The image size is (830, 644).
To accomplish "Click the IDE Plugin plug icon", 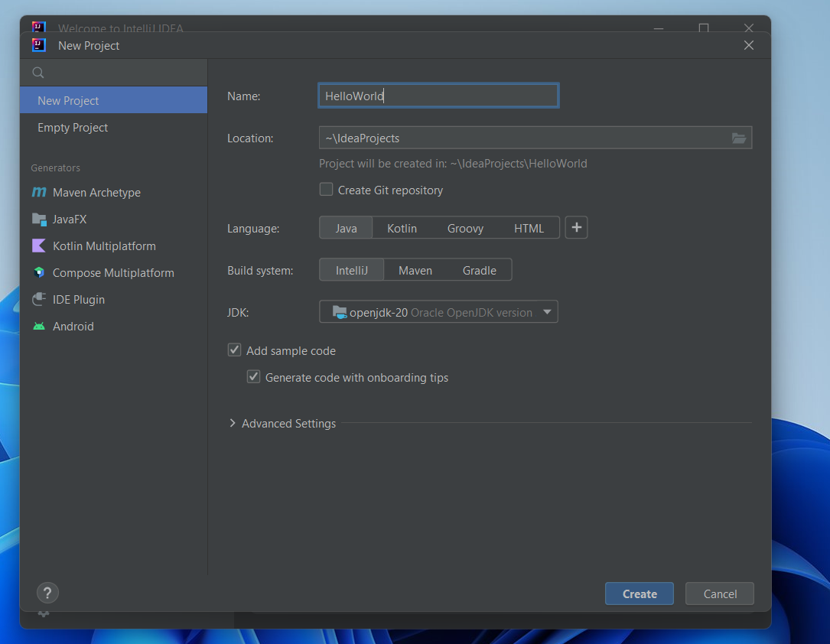I will coord(39,299).
